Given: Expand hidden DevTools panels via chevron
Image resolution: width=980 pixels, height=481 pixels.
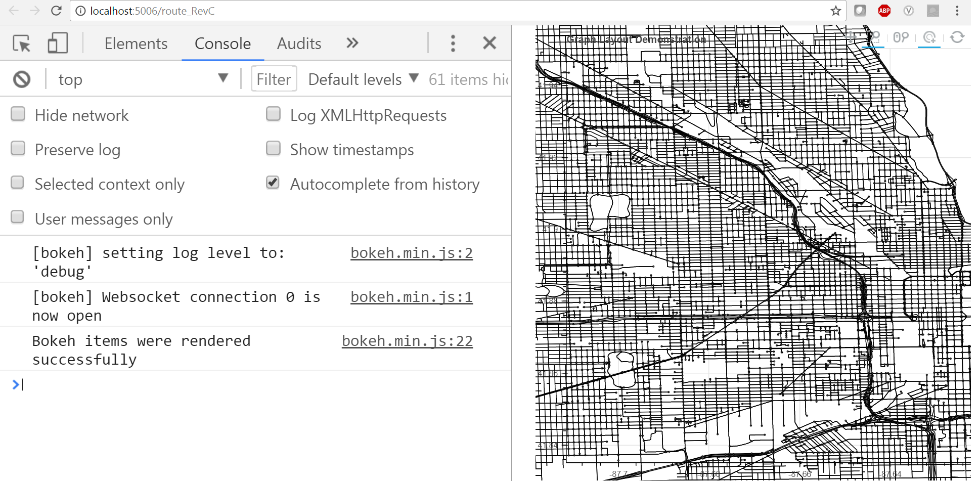Looking at the screenshot, I should (x=352, y=43).
